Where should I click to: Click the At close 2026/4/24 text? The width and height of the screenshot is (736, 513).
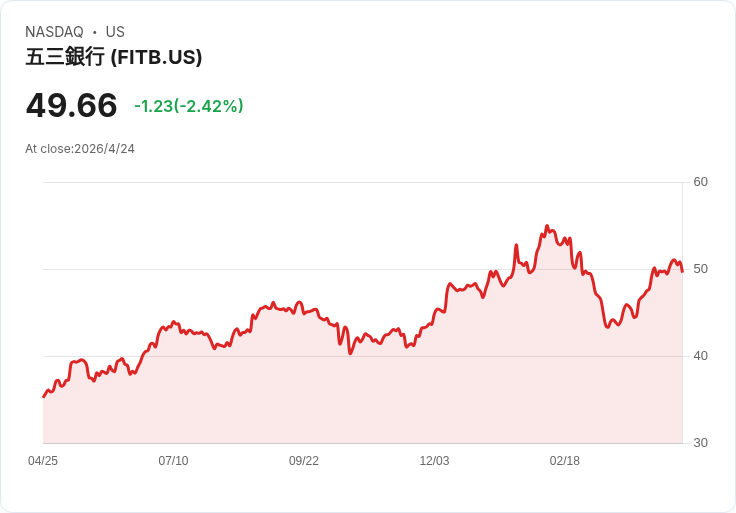[x=80, y=149]
